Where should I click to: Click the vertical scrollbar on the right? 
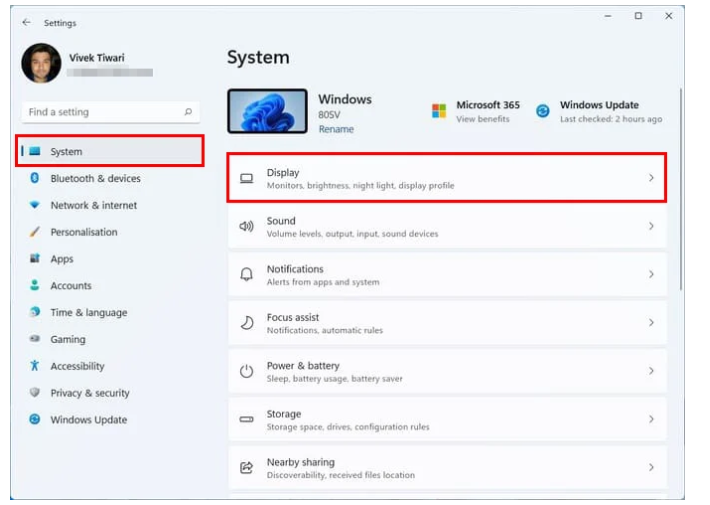(681, 189)
